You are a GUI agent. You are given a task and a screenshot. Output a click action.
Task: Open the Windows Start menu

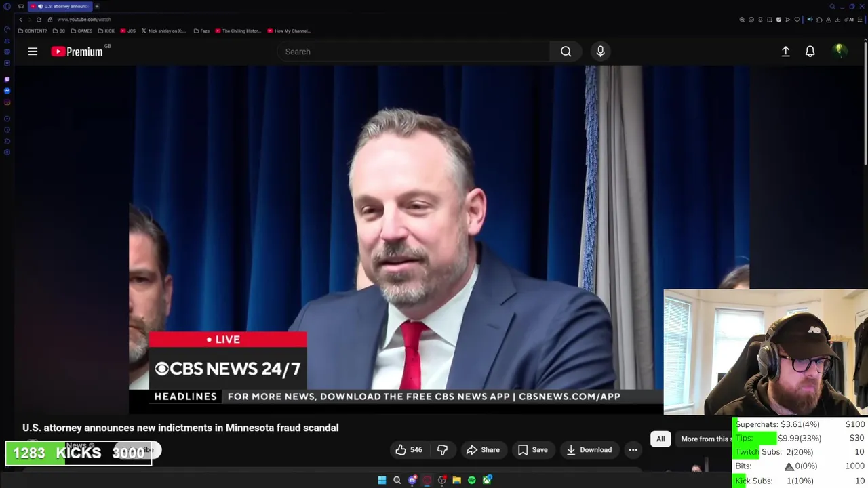[x=382, y=480]
